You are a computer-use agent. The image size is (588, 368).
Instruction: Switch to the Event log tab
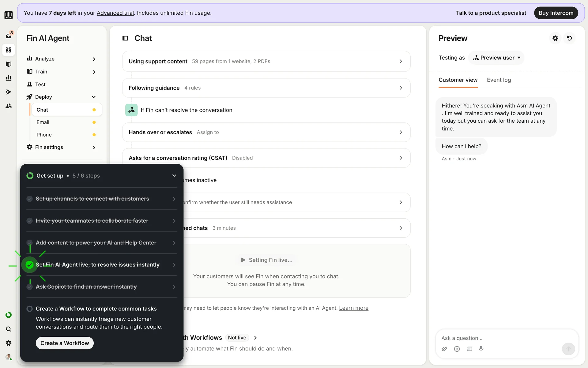pos(499,80)
